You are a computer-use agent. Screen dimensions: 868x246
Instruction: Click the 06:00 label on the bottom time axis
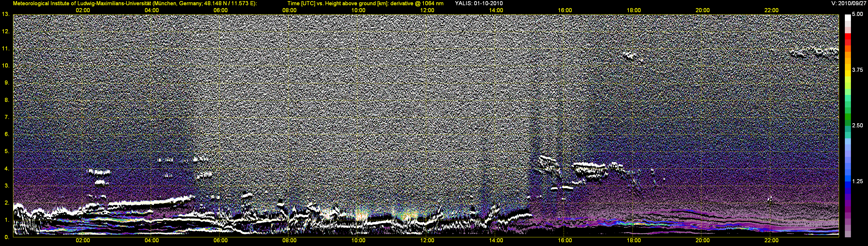tap(220, 241)
